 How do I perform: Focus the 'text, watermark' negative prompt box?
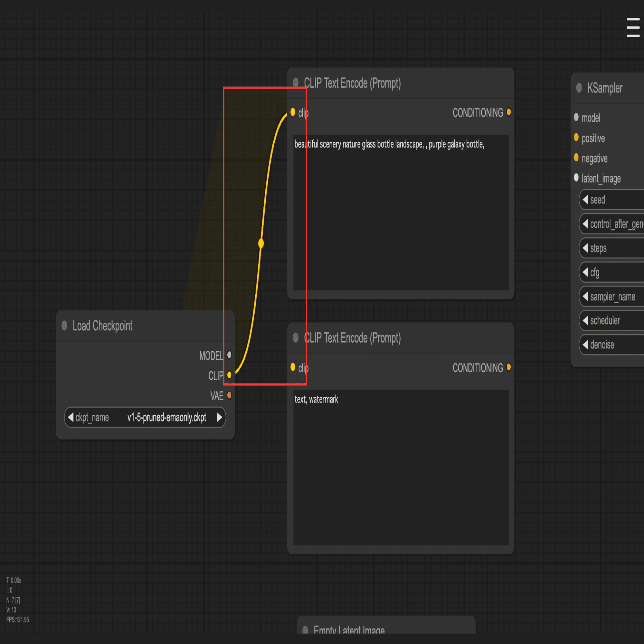pos(401,468)
